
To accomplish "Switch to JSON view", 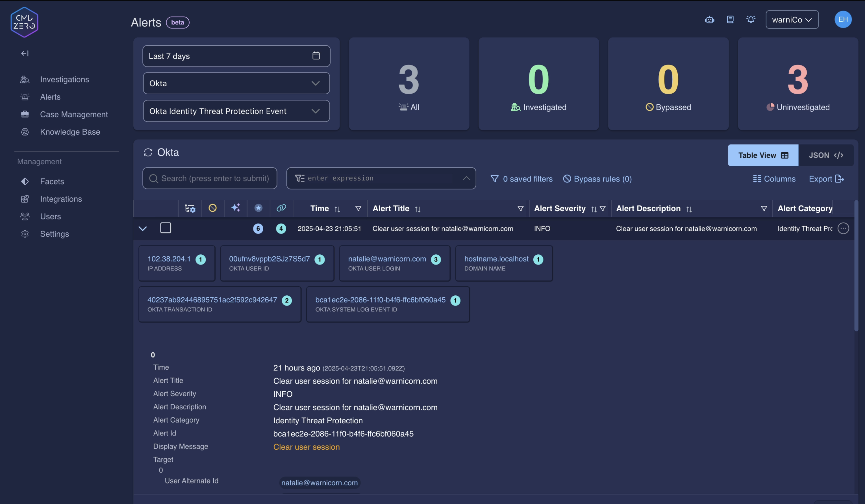I will (x=826, y=155).
